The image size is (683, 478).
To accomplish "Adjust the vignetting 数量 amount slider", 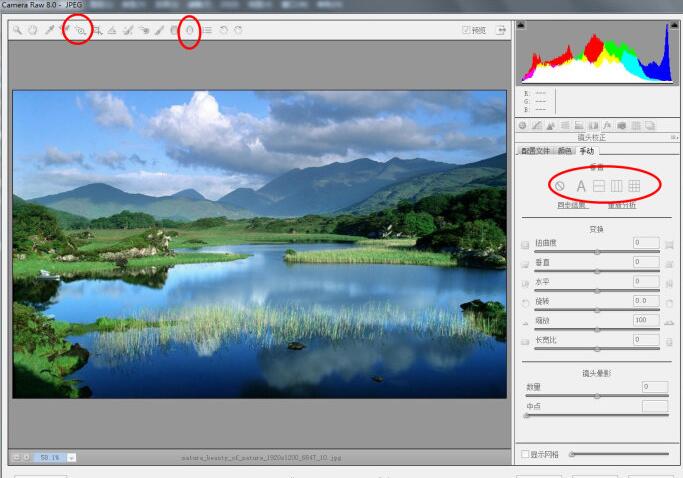I will click(x=597, y=396).
